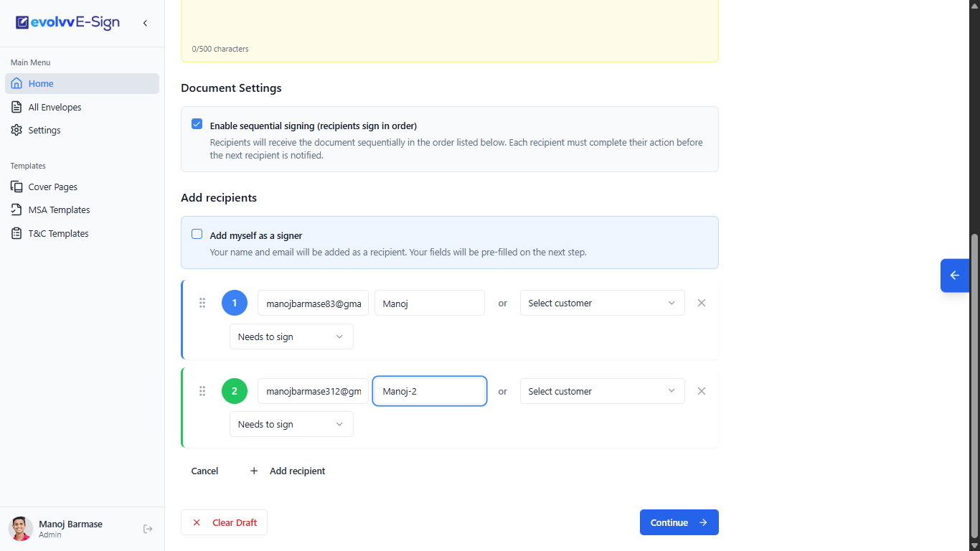This screenshot has height=551, width=980.
Task: Click the drag handle for recipient 2
Action: tap(202, 391)
